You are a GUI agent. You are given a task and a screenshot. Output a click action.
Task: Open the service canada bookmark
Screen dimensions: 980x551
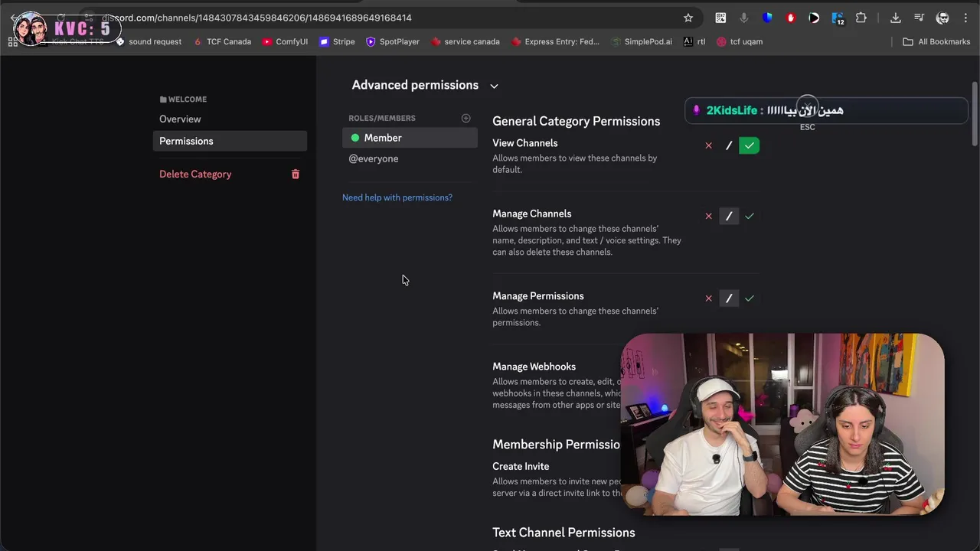pos(465,41)
